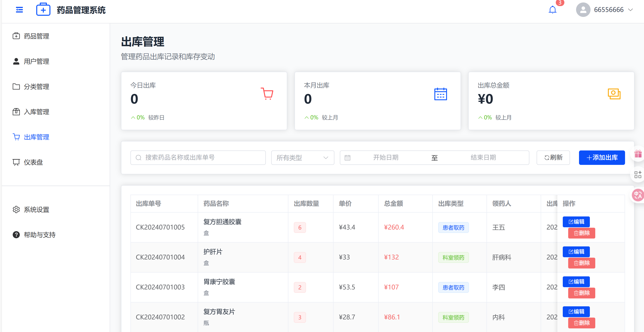Click the blue calendar card icon
Screen dimensions: 644x332
(x=440, y=94)
